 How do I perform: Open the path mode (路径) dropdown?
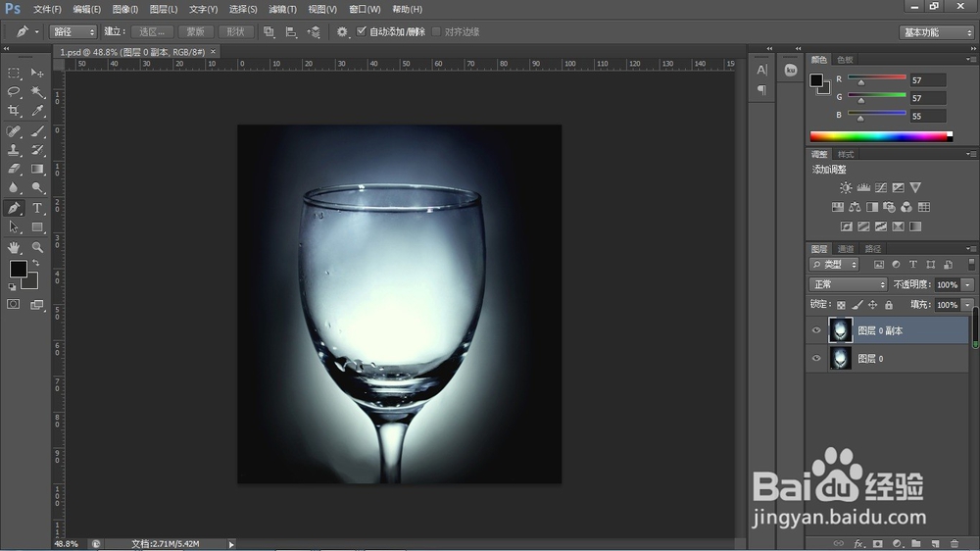(x=73, y=32)
